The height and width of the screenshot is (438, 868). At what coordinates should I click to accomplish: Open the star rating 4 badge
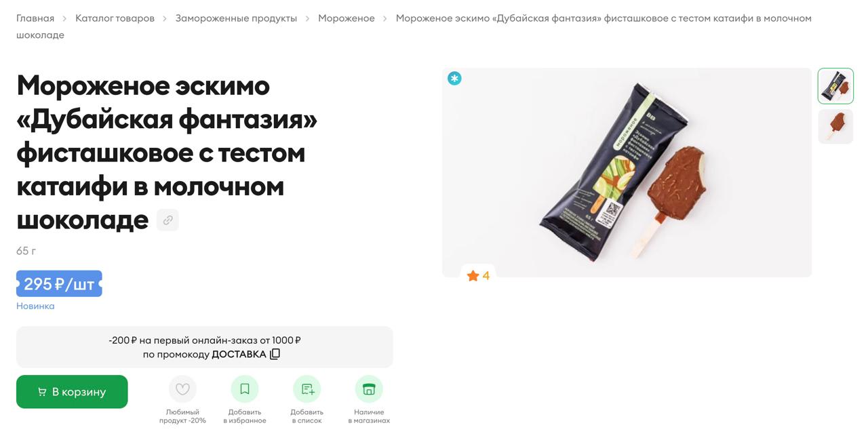tap(478, 275)
